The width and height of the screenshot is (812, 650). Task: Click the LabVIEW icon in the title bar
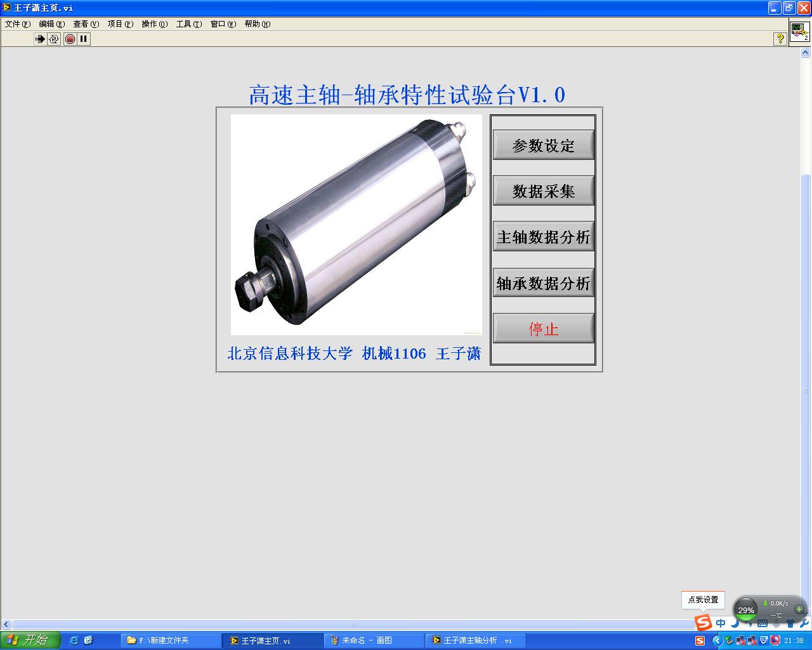pyautogui.click(x=7, y=8)
